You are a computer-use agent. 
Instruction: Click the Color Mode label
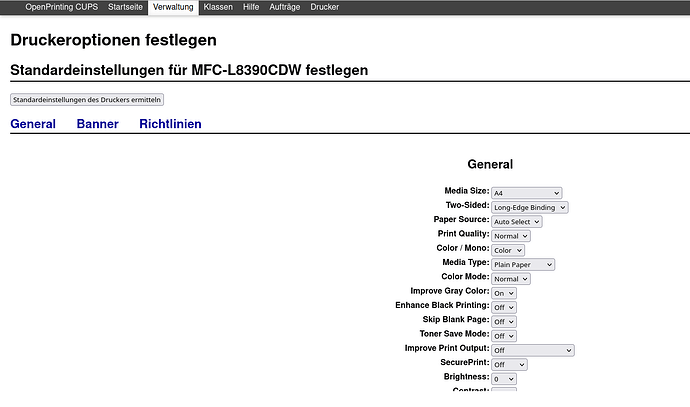pyautogui.click(x=466, y=277)
